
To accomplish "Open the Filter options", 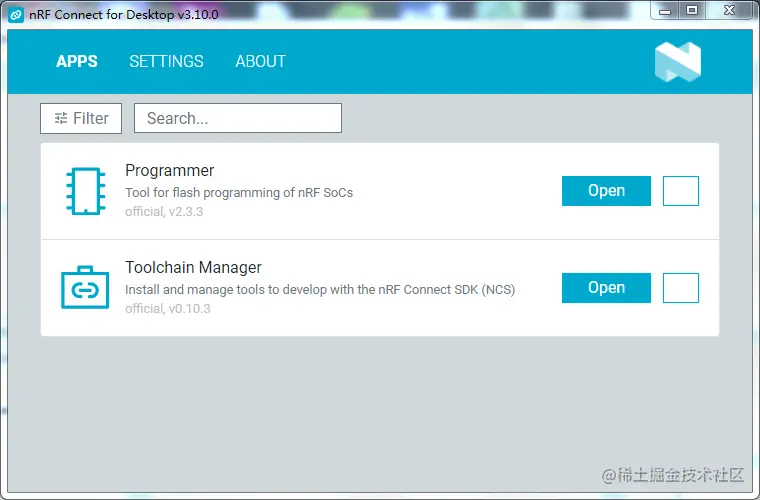I will pos(81,118).
